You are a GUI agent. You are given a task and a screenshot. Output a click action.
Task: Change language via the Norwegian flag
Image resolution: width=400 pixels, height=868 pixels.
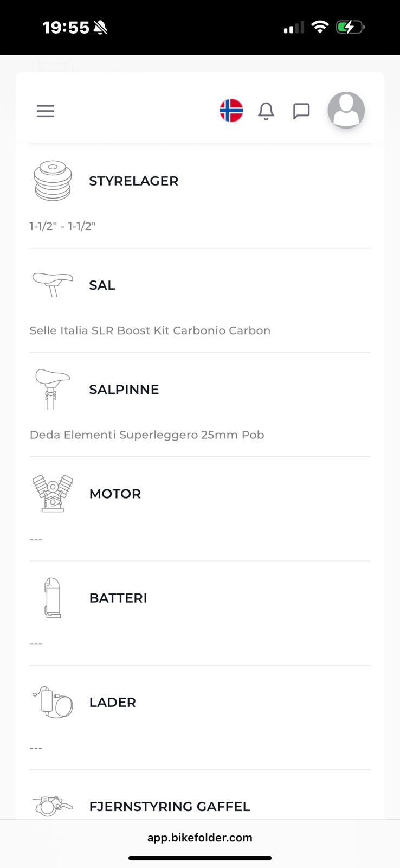[x=231, y=111]
